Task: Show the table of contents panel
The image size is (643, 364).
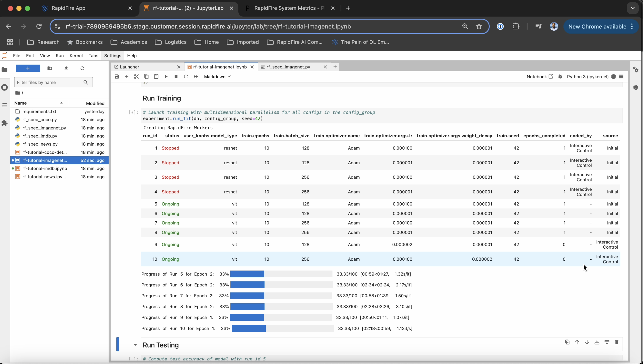Action: click(x=5, y=105)
